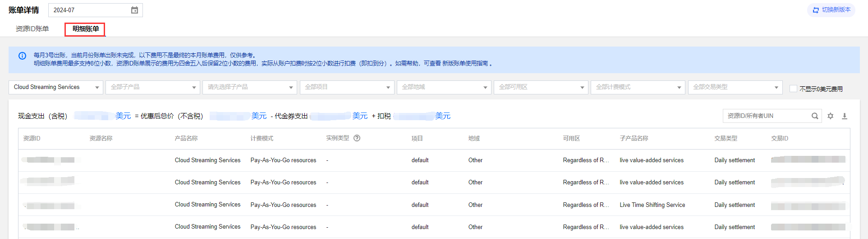Open the 全部可用区 dropdown
The image size is (868, 239).
[541, 87]
